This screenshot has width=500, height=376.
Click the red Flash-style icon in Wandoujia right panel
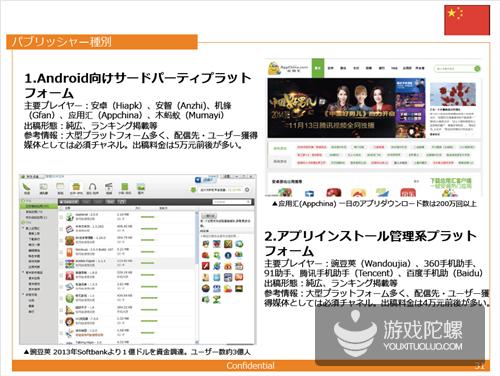tap(206, 266)
